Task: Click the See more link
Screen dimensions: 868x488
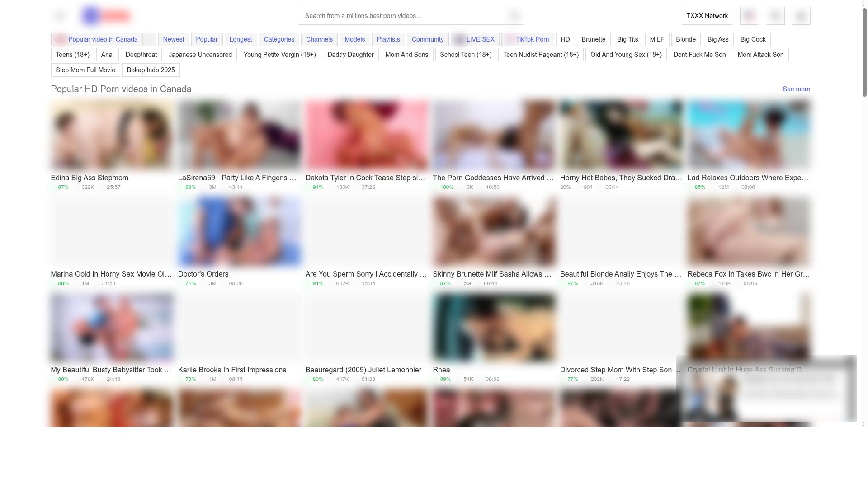Action: pyautogui.click(x=796, y=89)
